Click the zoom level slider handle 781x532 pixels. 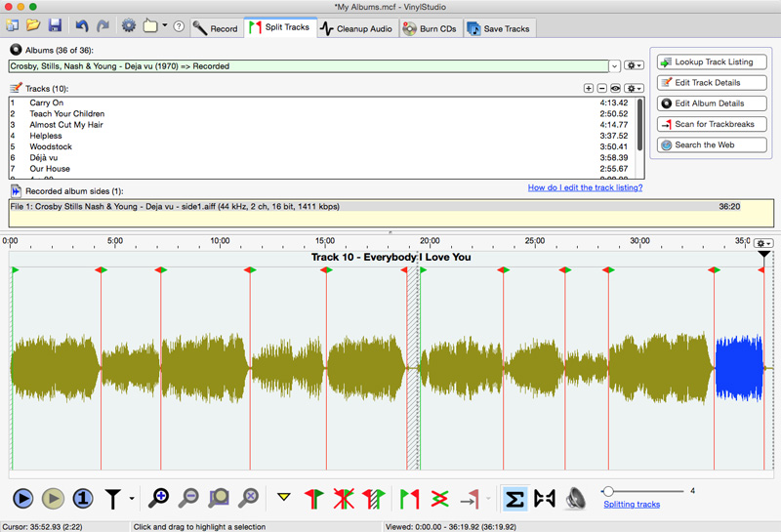pyautogui.click(x=607, y=491)
